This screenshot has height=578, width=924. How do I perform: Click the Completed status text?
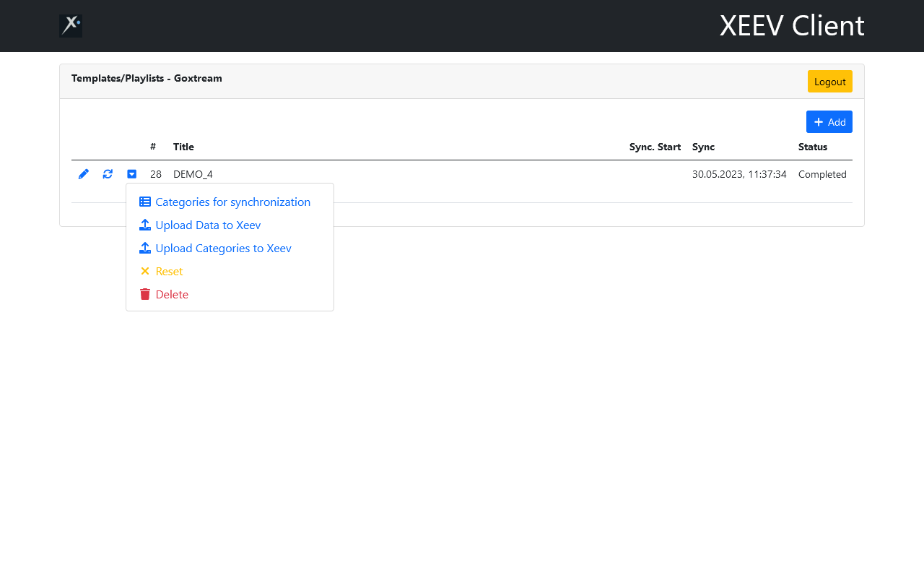coord(822,174)
